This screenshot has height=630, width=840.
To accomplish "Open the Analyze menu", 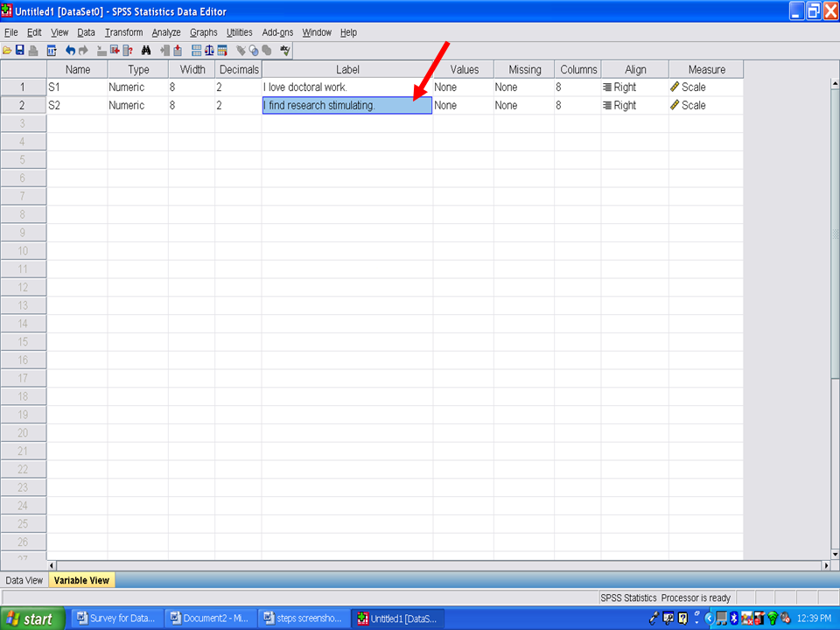I will point(165,32).
